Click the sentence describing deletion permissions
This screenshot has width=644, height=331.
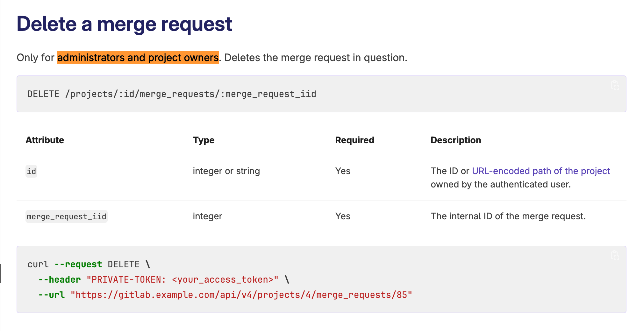(212, 58)
